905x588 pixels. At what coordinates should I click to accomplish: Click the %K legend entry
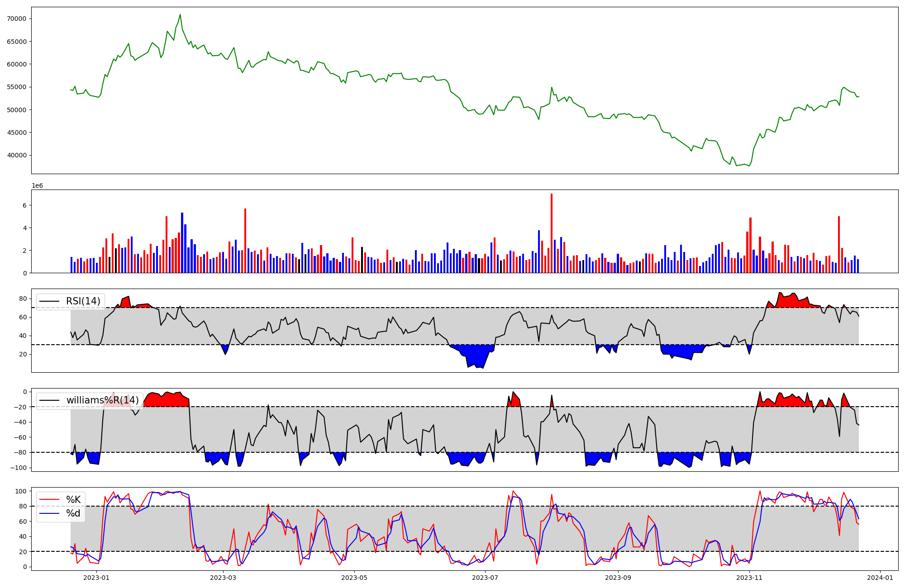point(73,500)
